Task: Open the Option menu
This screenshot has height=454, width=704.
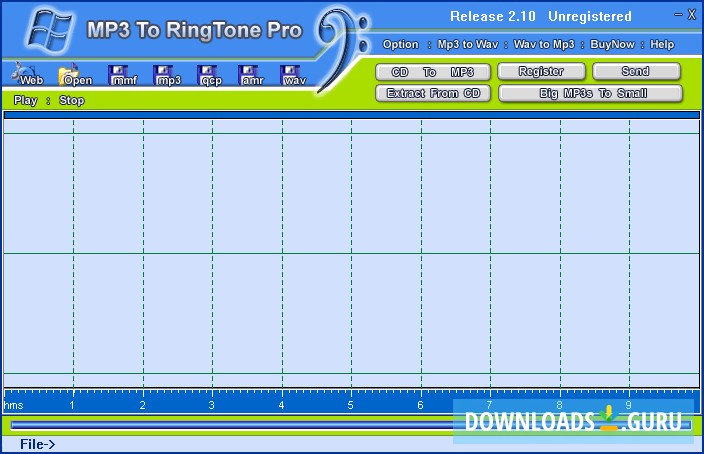Action: tap(400, 44)
